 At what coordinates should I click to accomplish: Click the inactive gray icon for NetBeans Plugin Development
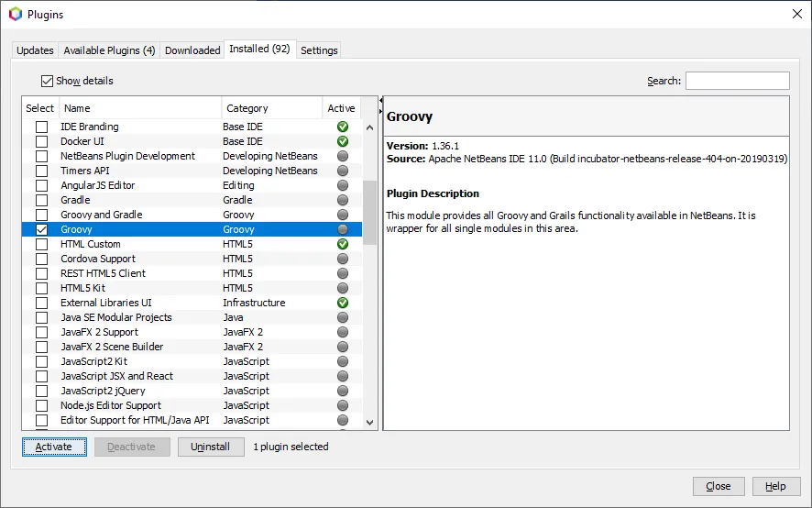342,156
